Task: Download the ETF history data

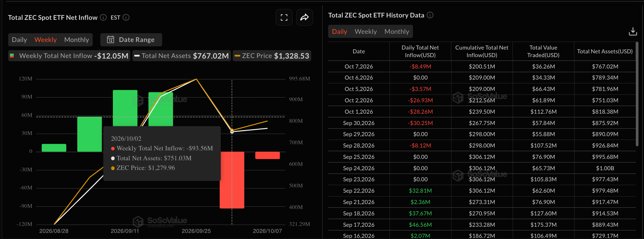Action: pyautogui.click(x=633, y=31)
